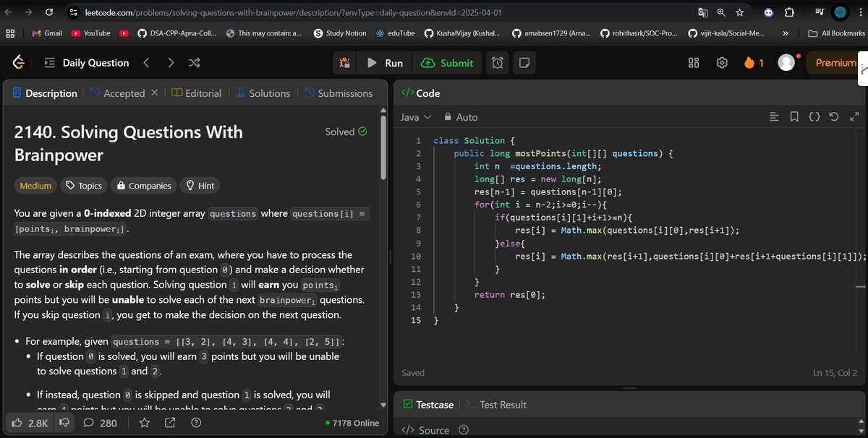The image size is (868, 438).
Task: Click the Source help question icon
Action: [x=464, y=430]
